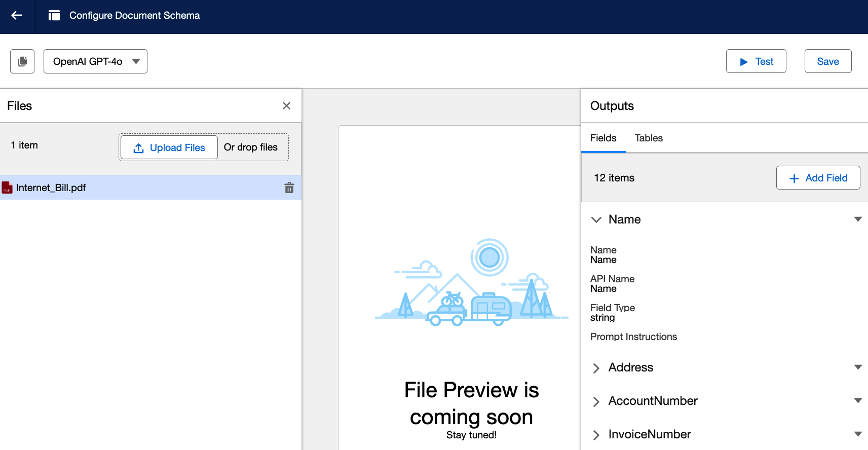Go back using the arrow icon
The image size is (868, 450).
coord(17,15)
